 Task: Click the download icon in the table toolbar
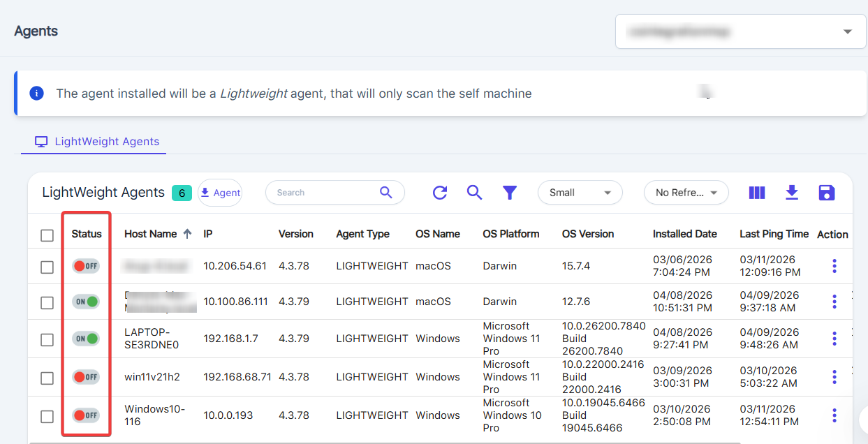pos(792,193)
